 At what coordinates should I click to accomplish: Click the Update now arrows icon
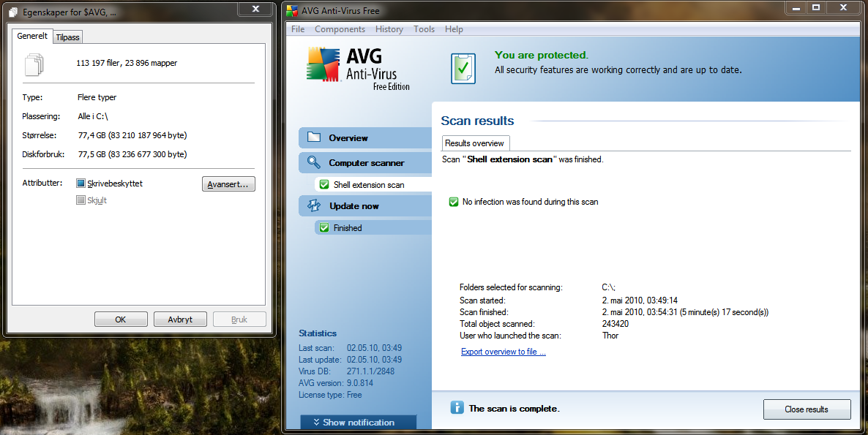pyautogui.click(x=314, y=205)
